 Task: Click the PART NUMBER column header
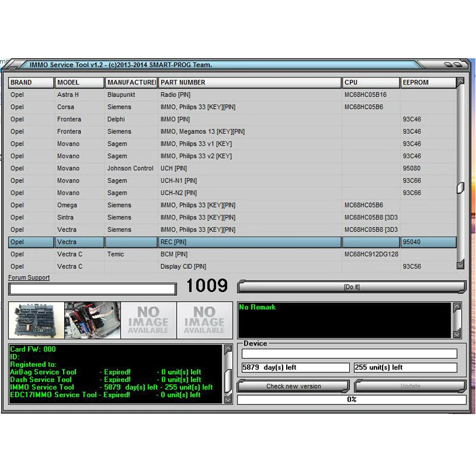coord(249,82)
